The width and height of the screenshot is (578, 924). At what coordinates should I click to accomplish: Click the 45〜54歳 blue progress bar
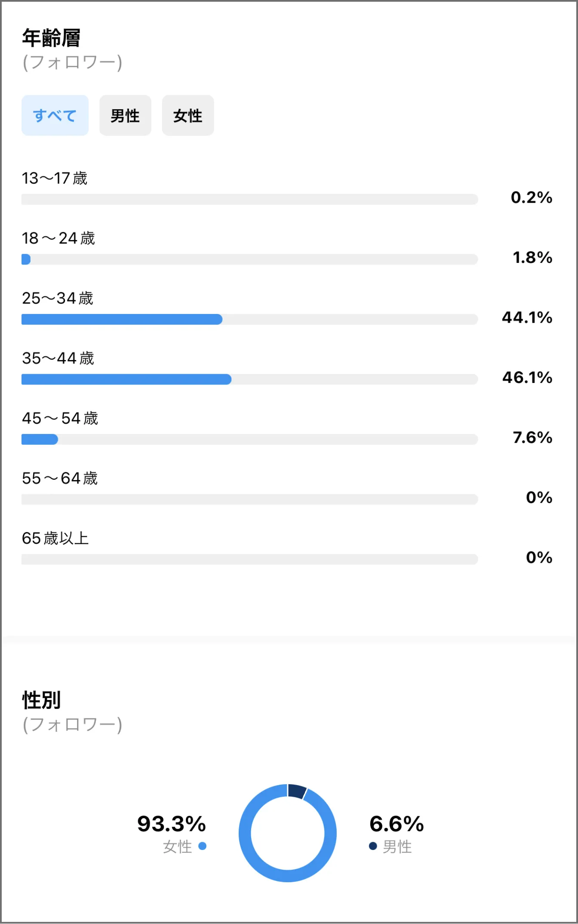point(40,439)
